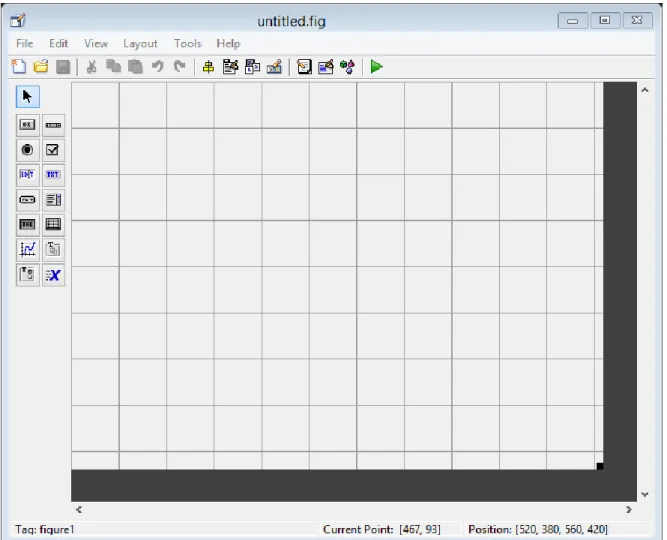Select the Toggle Button component
Image resolution: width=667 pixels, height=540 pixels.
[x=28, y=225]
